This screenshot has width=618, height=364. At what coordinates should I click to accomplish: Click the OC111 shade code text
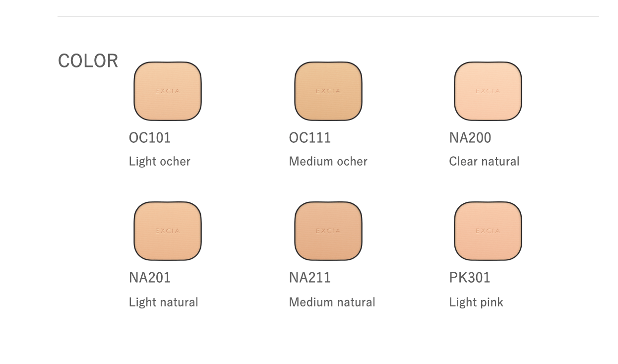310,138
